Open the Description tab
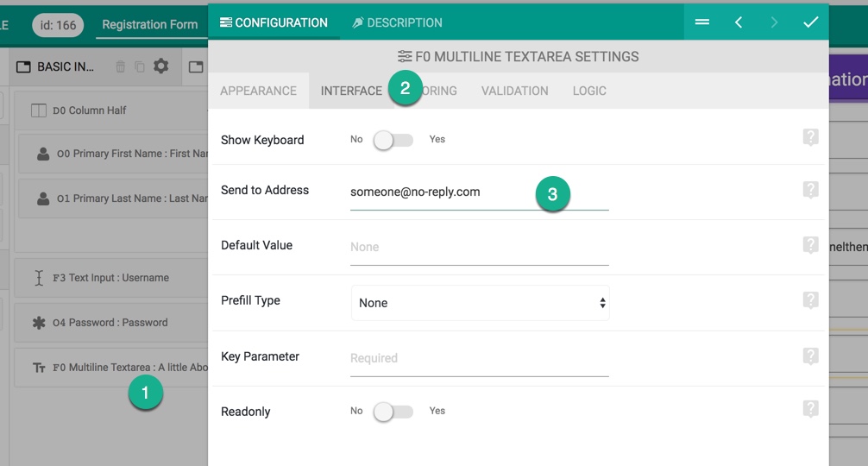Viewport: 868px width, 466px height. pos(398,22)
